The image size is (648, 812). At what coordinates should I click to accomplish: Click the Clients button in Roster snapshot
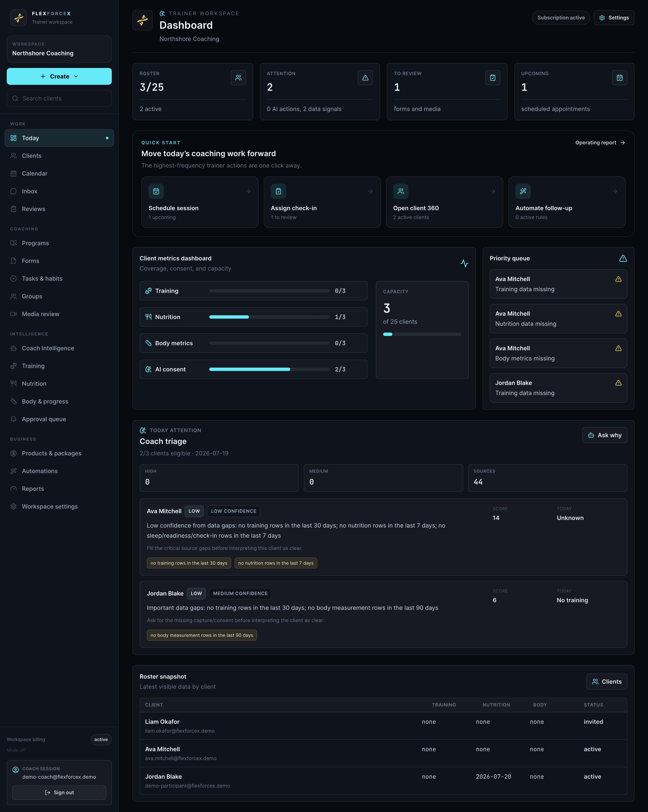[607, 682]
